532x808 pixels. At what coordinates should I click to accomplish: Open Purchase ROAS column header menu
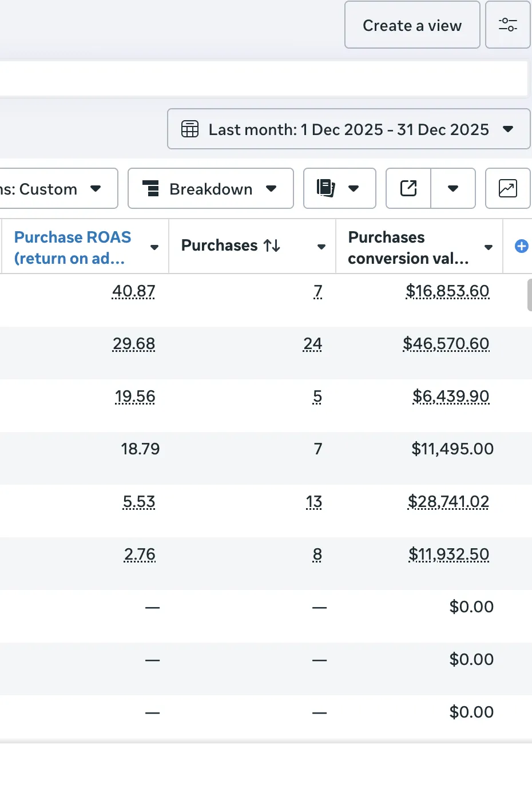pyautogui.click(x=154, y=247)
